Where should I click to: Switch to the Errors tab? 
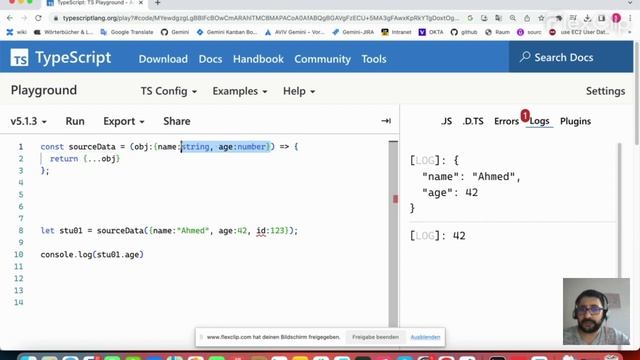(x=507, y=121)
